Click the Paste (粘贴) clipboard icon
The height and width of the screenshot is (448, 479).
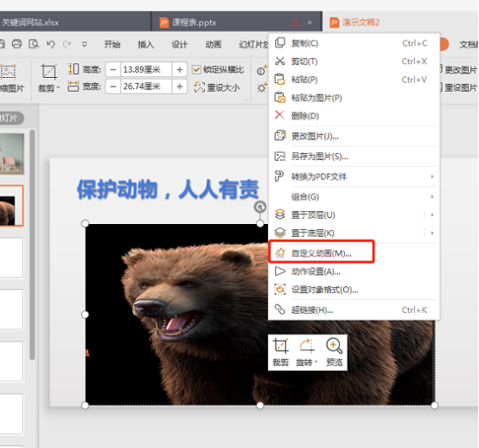[280, 80]
